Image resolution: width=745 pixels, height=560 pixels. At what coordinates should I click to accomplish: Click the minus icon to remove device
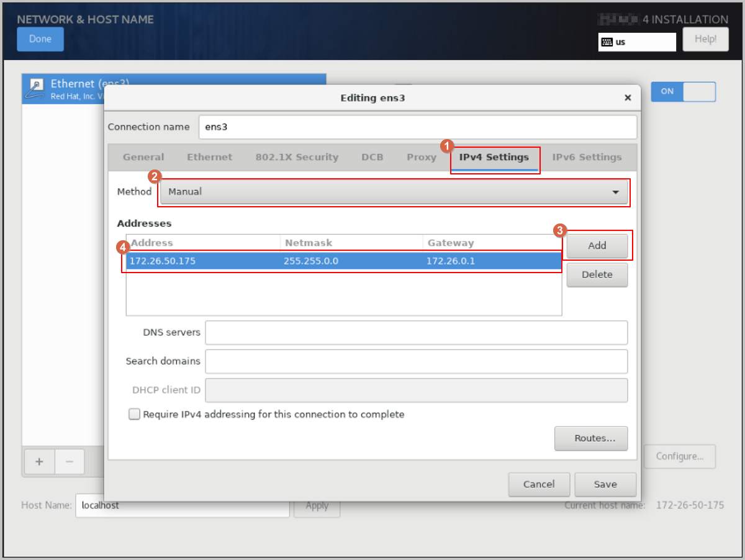coord(70,462)
